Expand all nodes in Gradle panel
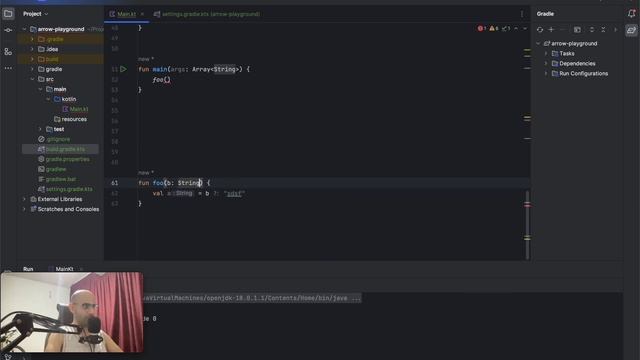 click(592, 30)
